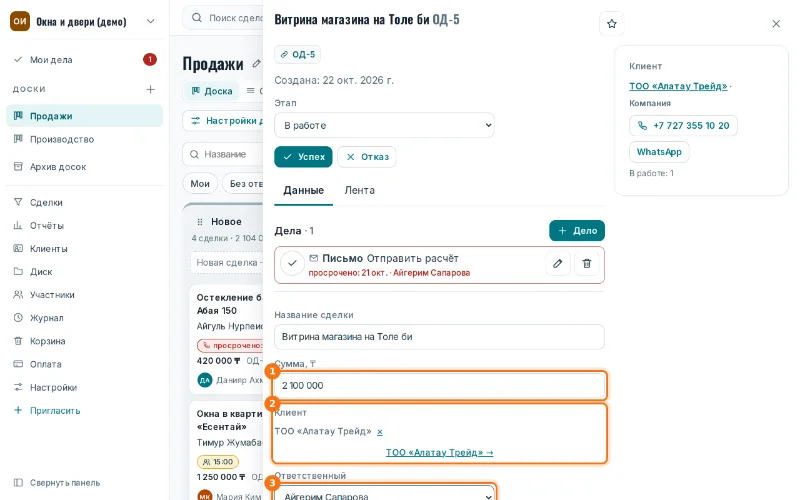Add a new Дело
The width and height of the screenshot is (800, 500).
577,231
